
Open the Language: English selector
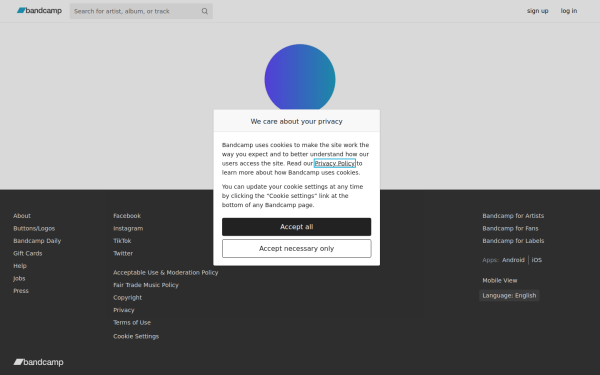(x=509, y=295)
